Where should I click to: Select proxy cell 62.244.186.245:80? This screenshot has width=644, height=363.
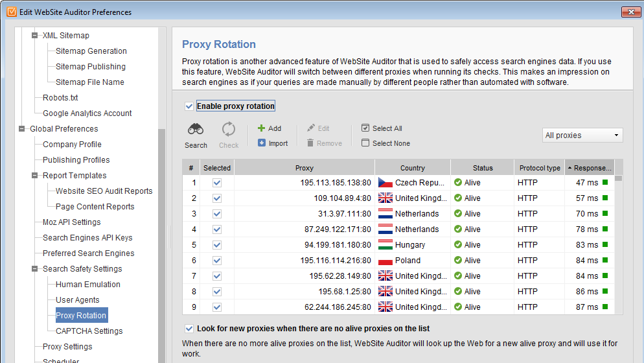(x=305, y=307)
